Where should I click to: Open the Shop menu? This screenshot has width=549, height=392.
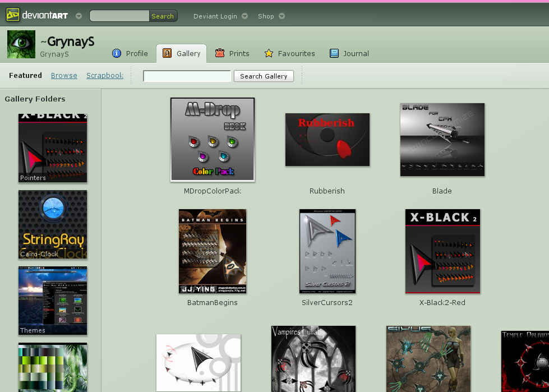click(x=266, y=16)
